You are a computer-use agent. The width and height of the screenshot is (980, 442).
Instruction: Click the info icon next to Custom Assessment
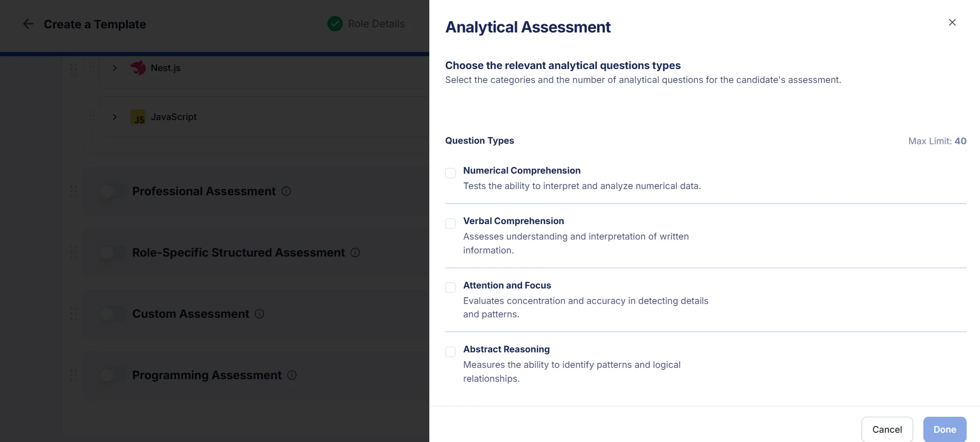pyautogui.click(x=259, y=314)
